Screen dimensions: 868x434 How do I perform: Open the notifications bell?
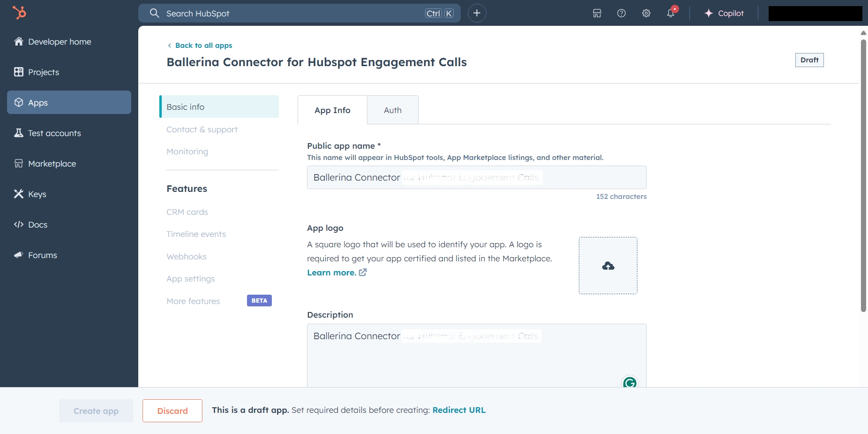coord(671,13)
